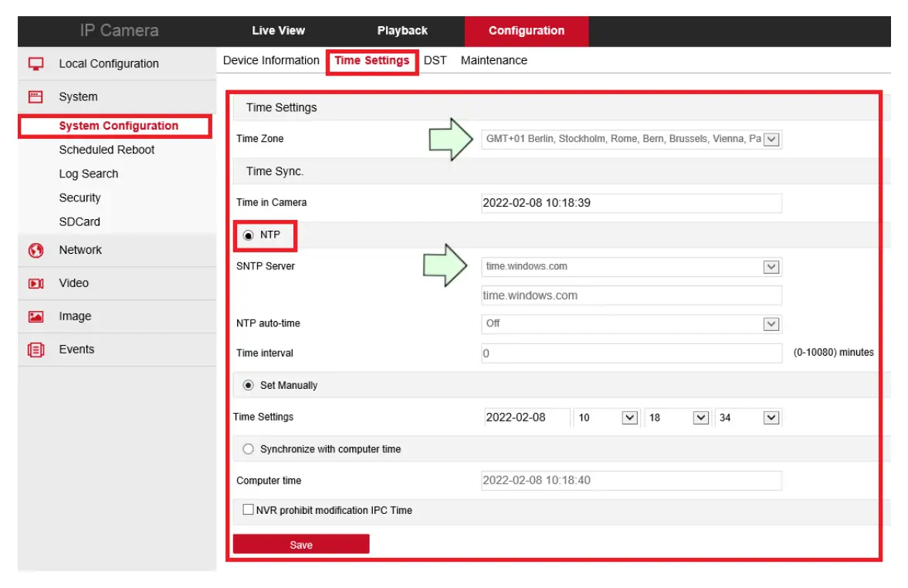Click the manual date field 2022-02-08

[527, 417]
